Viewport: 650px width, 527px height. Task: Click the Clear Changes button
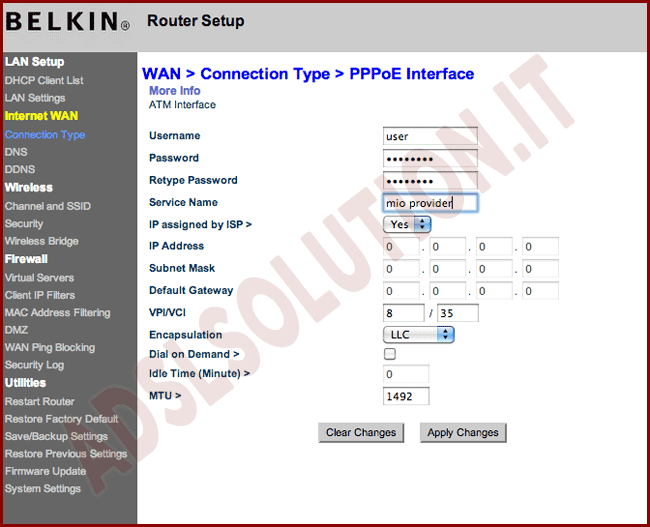(x=361, y=432)
